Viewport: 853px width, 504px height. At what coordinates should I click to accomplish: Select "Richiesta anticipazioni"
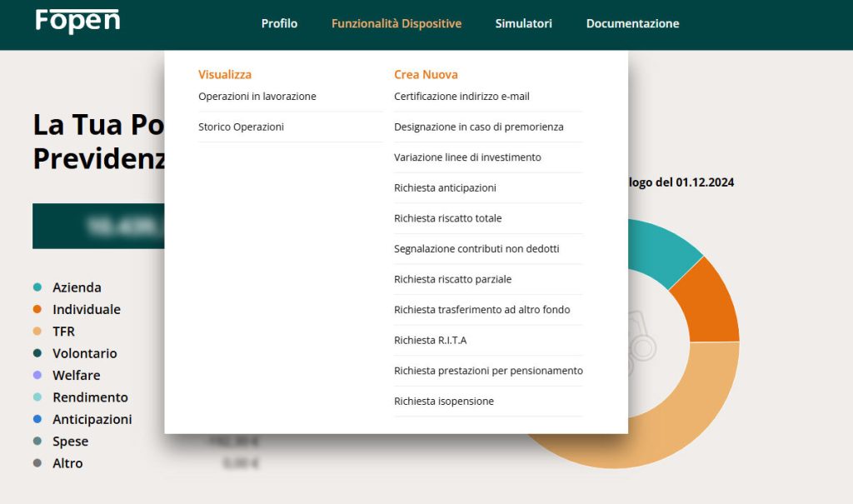point(445,187)
